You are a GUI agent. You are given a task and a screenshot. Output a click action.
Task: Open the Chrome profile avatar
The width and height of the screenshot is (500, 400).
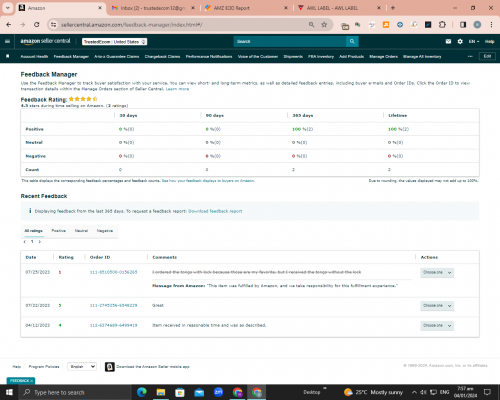pyautogui.click(x=477, y=25)
